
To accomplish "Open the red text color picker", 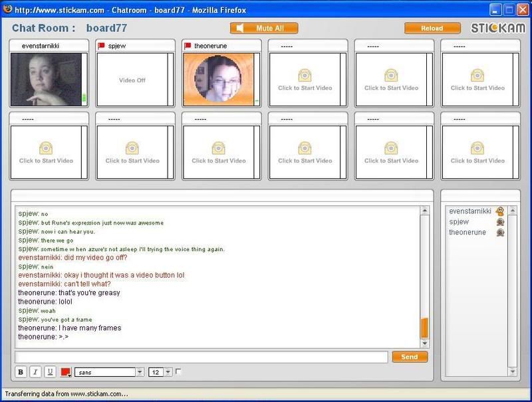I will [65, 372].
